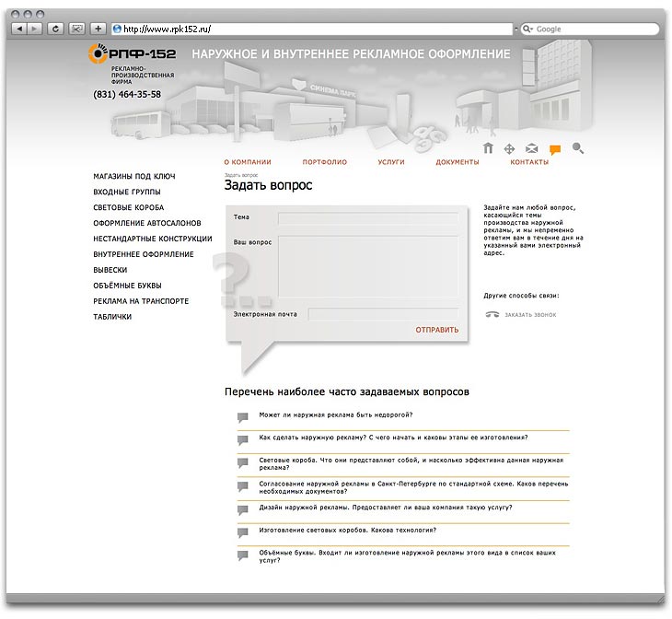The image size is (672, 619).
Task: Click the window resize grip corner
Action: 660,598
